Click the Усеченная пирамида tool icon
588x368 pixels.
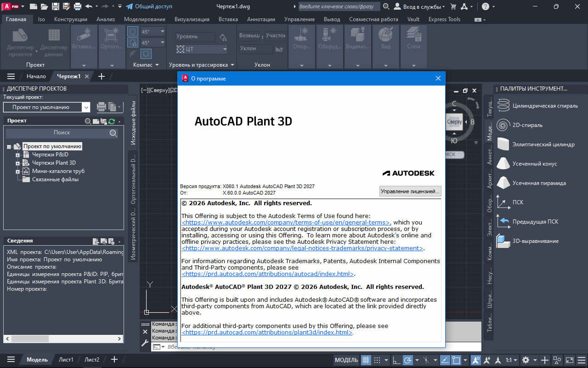[x=504, y=183]
